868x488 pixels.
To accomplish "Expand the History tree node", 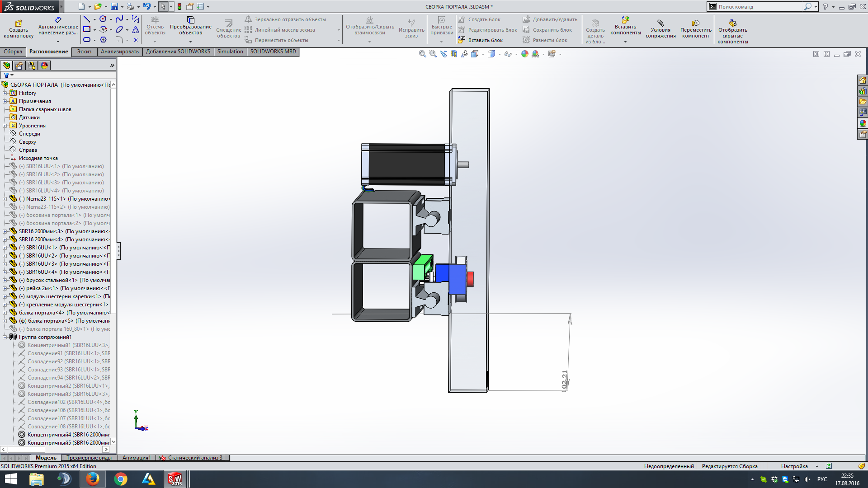I will tap(5, 93).
